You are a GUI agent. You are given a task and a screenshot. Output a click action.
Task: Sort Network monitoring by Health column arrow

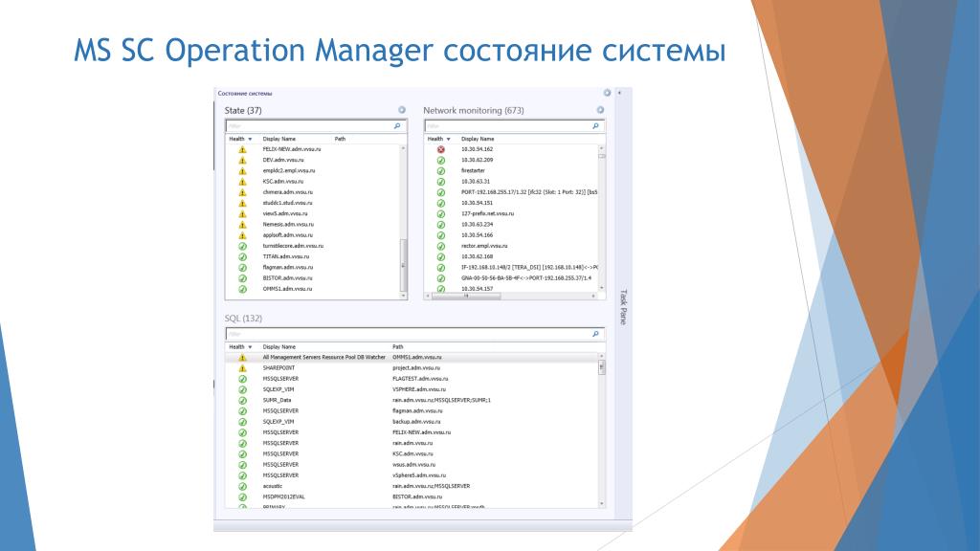point(448,139)
